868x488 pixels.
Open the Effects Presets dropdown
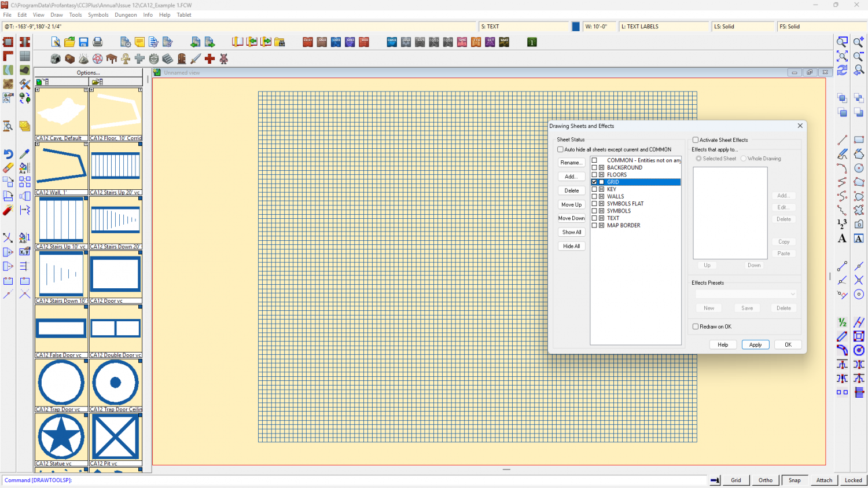coord(746,294)
